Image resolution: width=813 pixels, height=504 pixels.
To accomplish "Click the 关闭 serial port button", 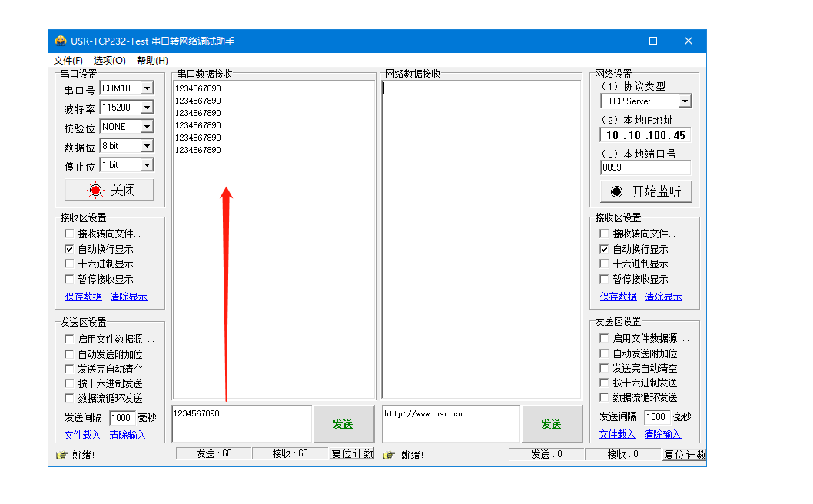I will (109, 191).
